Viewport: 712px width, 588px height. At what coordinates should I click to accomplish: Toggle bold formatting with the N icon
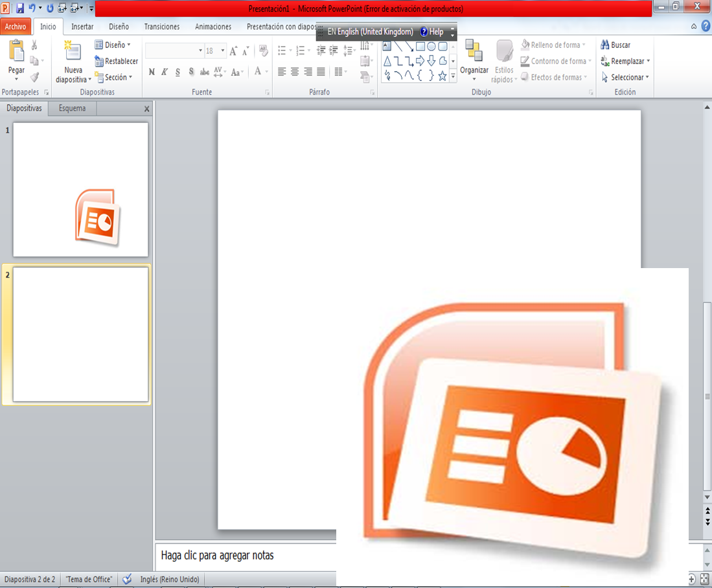click(x=152, y=72)
